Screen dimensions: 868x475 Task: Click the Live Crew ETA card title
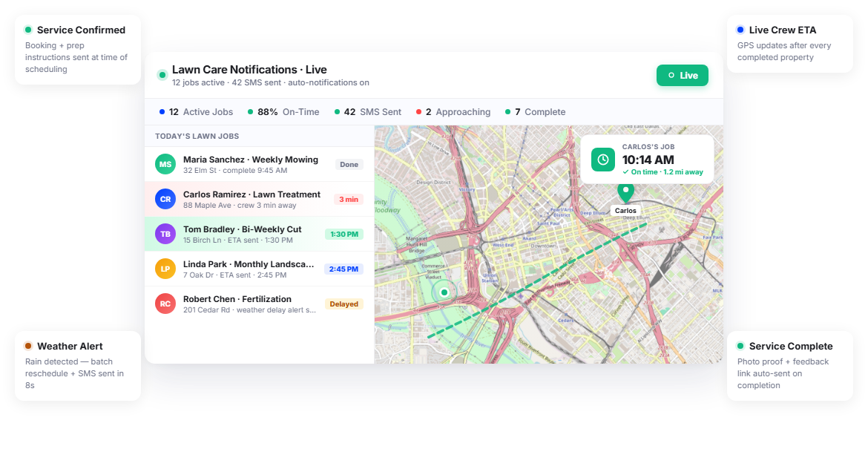(782, 30)
